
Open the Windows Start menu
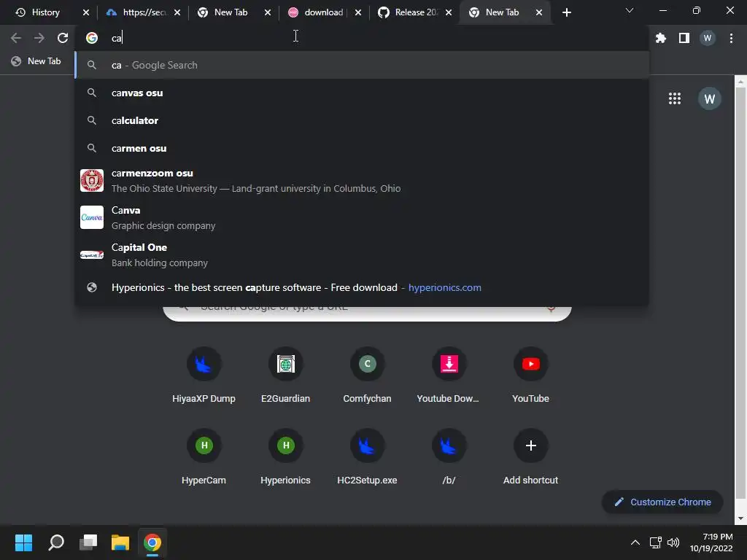click(23, 542)
